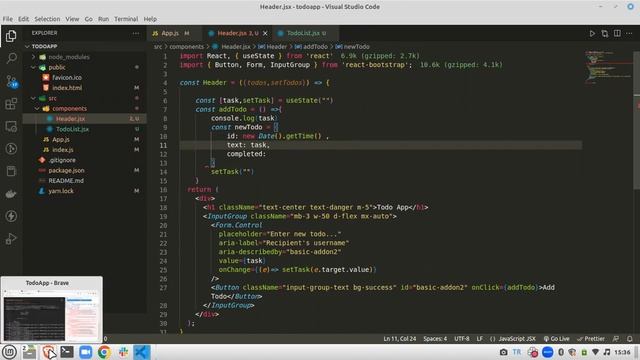This screenshot has width=640, height=360.
Task: Open the Extensions view
Action: click(x=11, y=104)
